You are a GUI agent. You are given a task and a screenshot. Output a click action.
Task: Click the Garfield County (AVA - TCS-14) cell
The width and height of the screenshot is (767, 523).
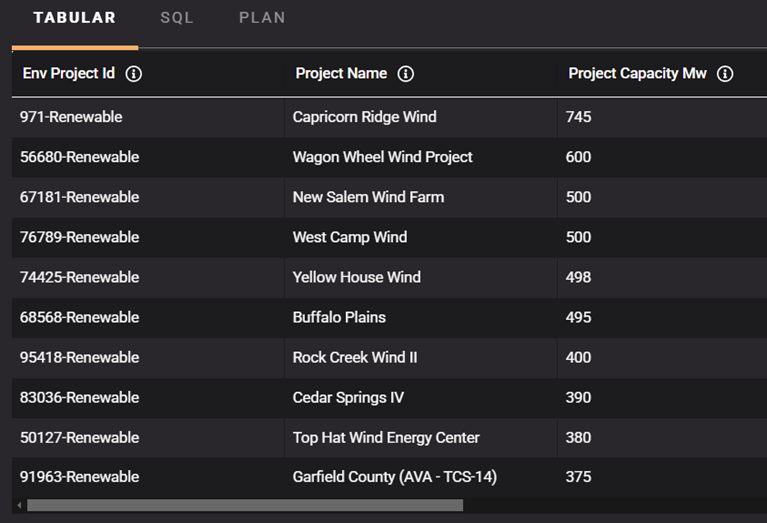point(394,477)
